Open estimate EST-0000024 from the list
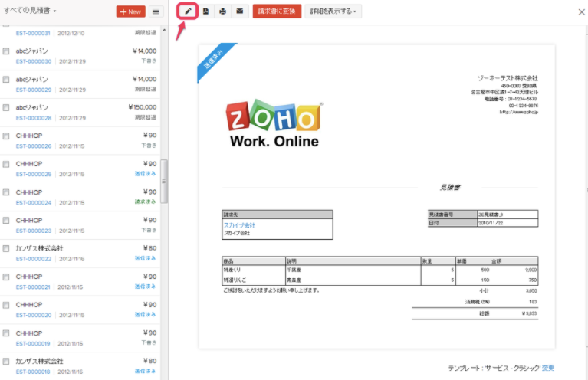This screenshot has height=380, width=588. tap(33, 202)
